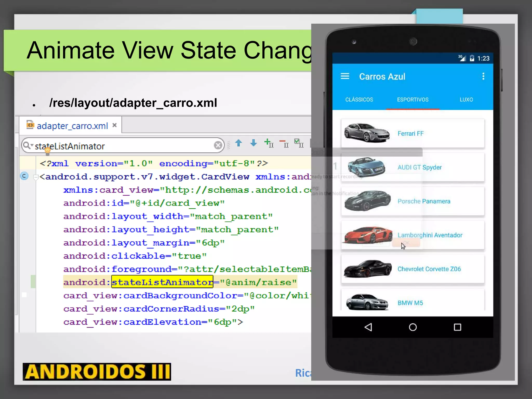Click the intention lightbulb icon

coord(48,151)
